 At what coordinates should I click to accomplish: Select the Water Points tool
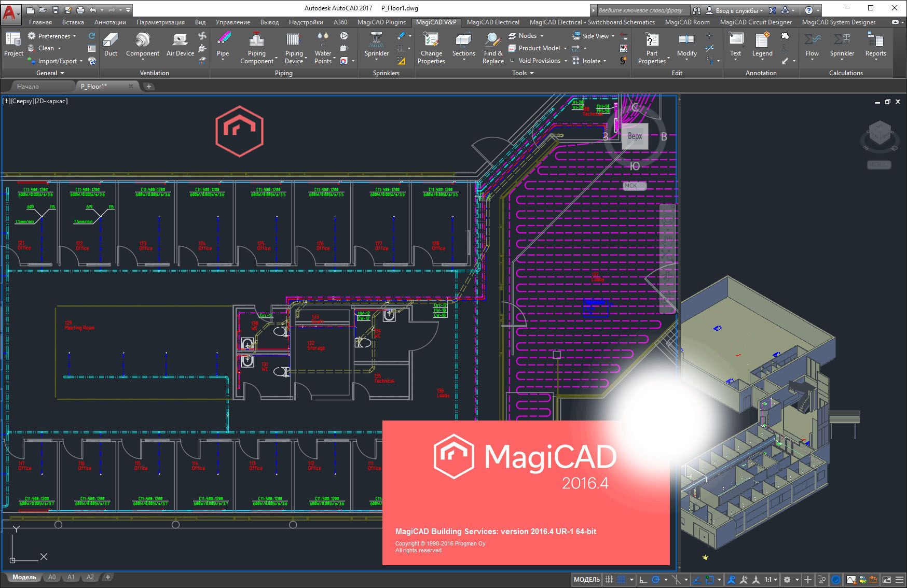coord(323,48)
